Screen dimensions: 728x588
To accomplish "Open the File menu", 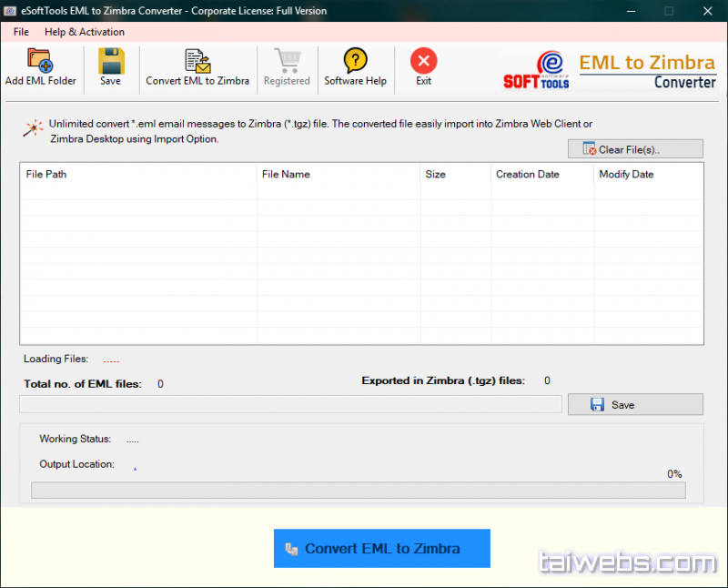I will (21, 32).
